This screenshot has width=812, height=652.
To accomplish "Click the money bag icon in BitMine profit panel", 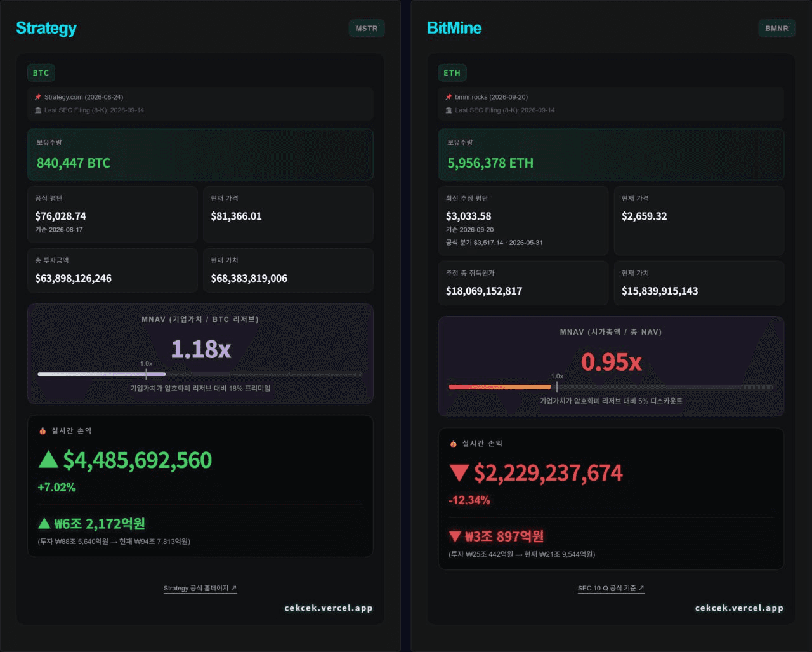I will click(x=454, y=444).
